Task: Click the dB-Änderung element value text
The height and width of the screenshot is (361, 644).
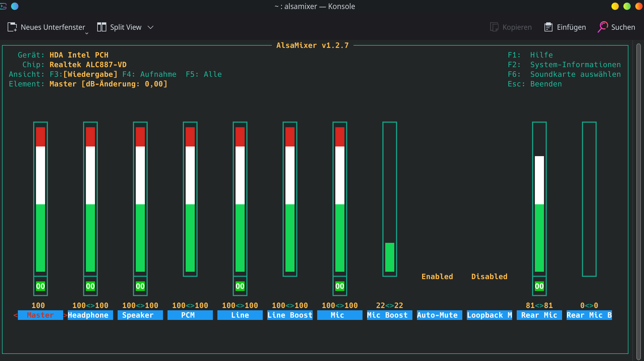Action: 124,84
